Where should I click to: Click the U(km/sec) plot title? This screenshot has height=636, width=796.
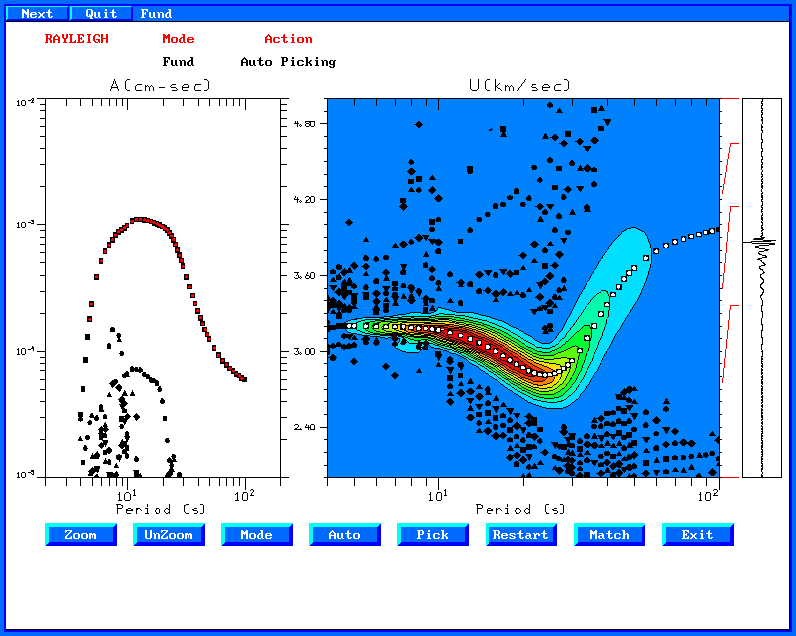(520, 86)
